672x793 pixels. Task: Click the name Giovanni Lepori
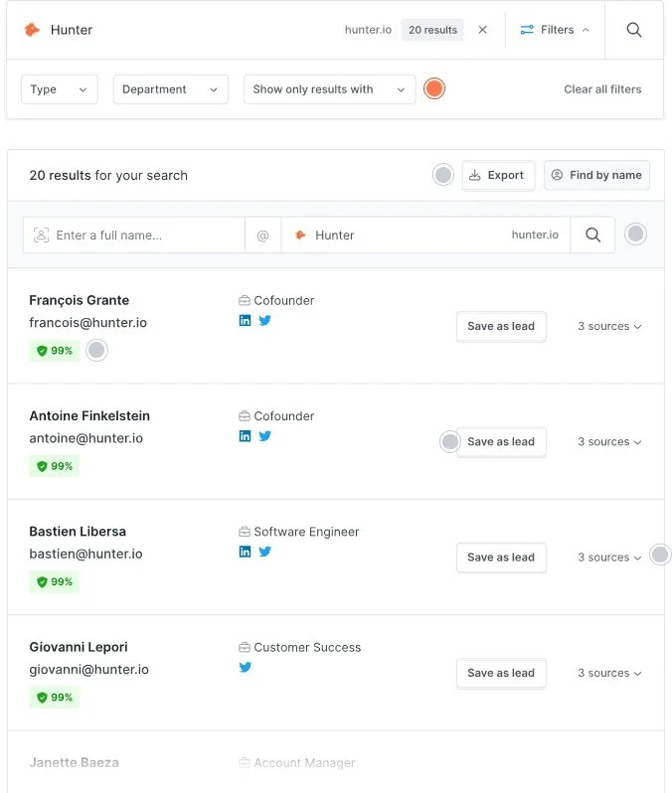click(x=79, y=647)
